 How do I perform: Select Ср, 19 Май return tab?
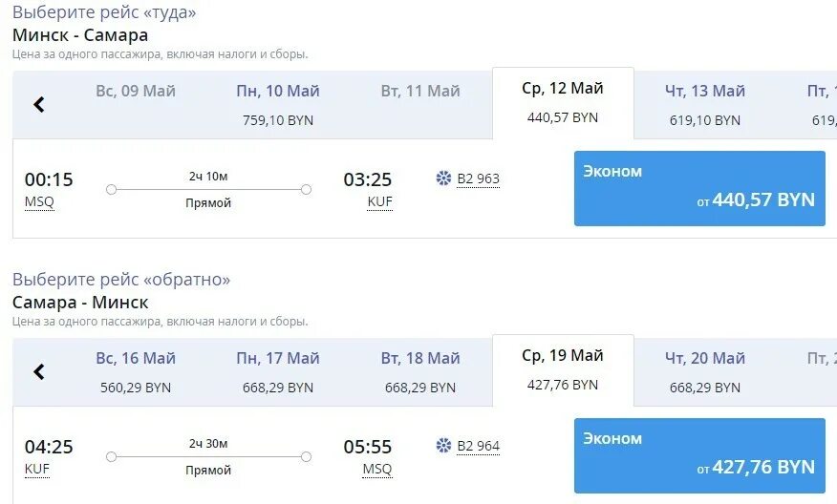563,370
